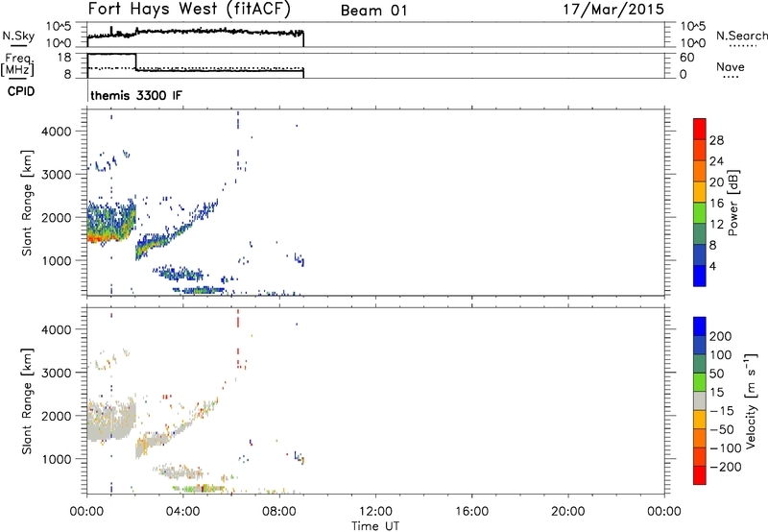Select the 24 label on Power colorbar
Screen dimensions: 768x532
pos(716,161)
